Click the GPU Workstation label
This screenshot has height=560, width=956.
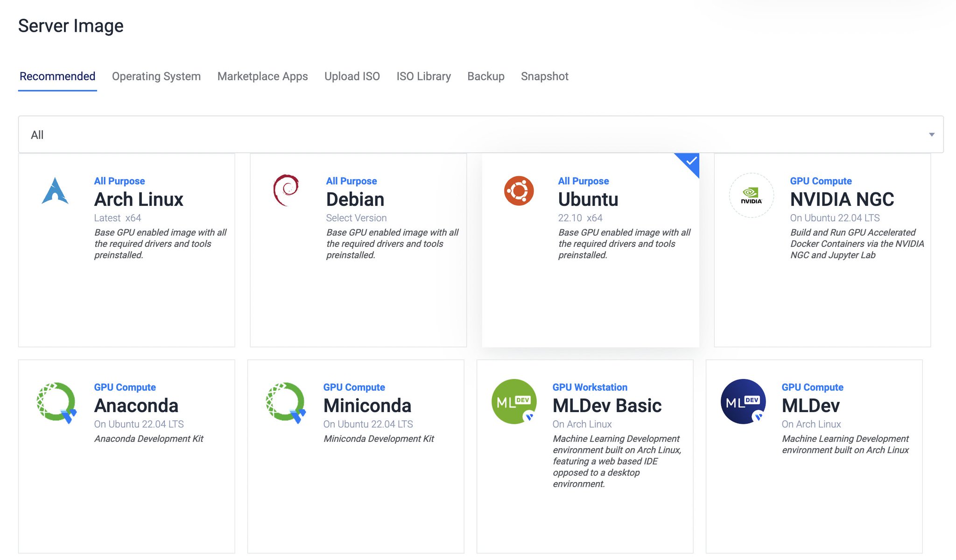click(590, 387)
